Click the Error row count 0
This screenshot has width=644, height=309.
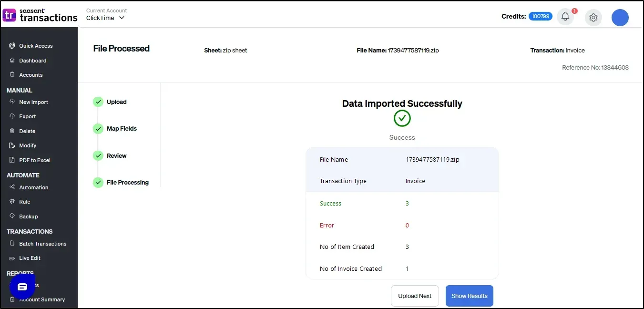click(407, 225)
